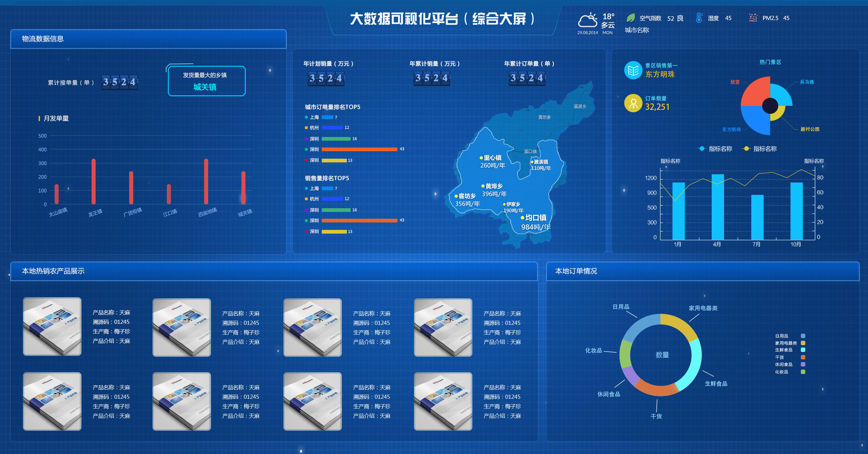The width and height of the screenshot is (868, 454).
Task: Click the green leaf air index icon
Action: [x=631, y=18]
